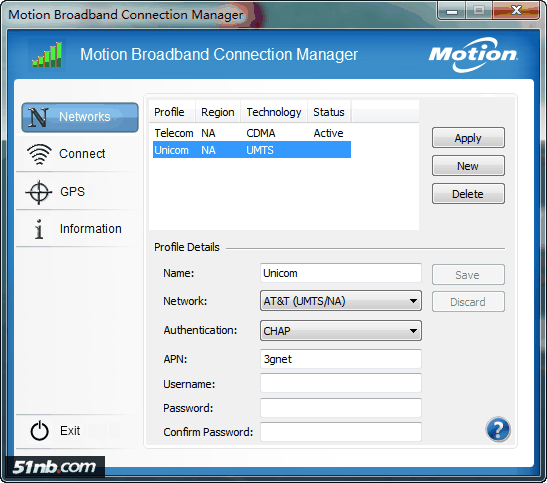
Task: Focus the Username input field
Action: (340, 383)
